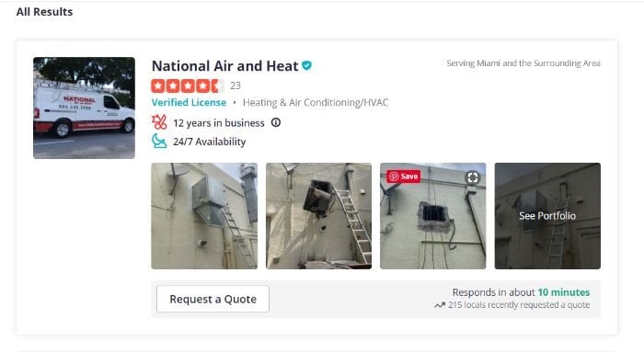Open the National Air and Heat business page

225,65
